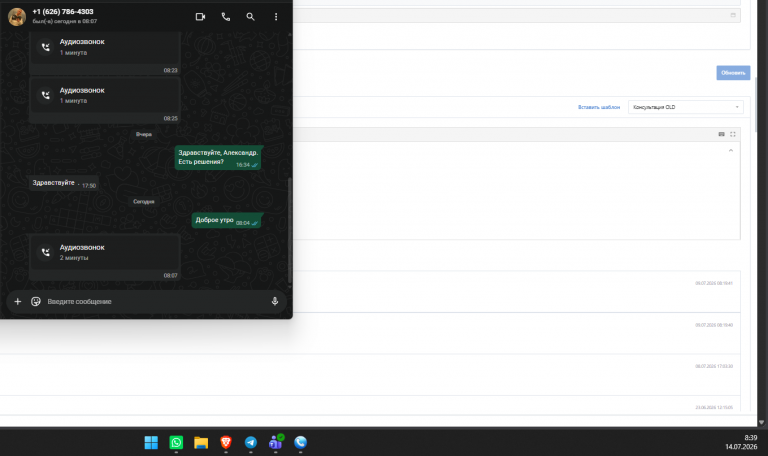This screenshot has height=456, width=768.
Task: Open search in the chat header
Action: click(x=250, y=17)
